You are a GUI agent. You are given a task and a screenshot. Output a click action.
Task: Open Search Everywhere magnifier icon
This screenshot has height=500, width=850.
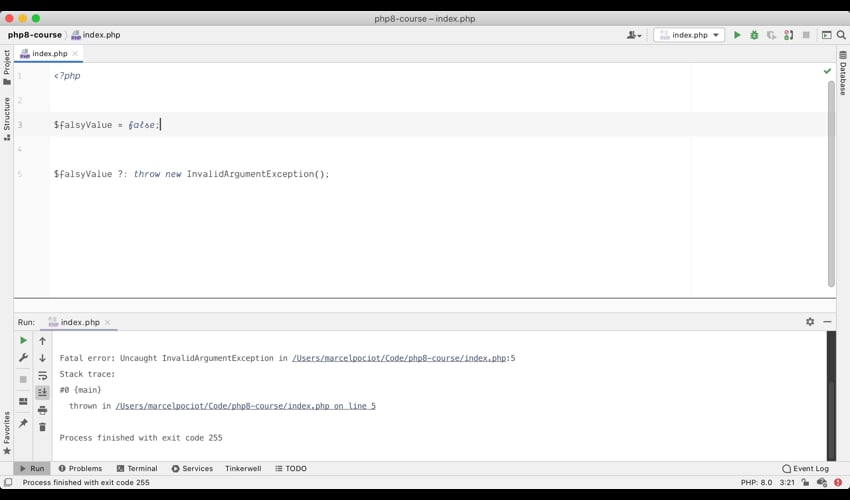point(841,35)
